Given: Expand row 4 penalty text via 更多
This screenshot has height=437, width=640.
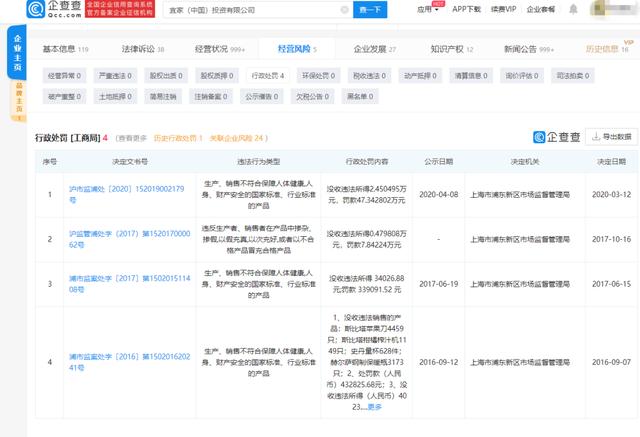Looking at the screenshot, I should [374, 407].
